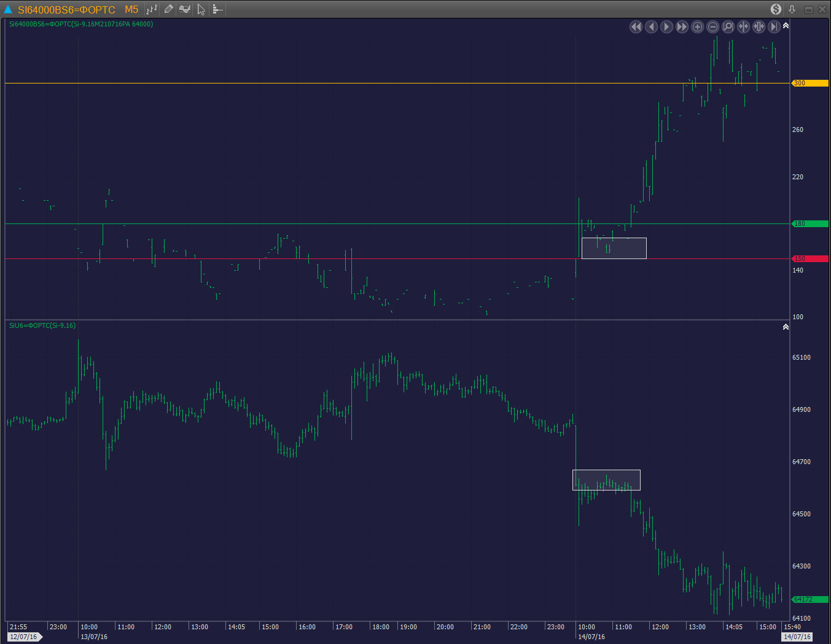
Task: Click the 21:55 time axis label
Action: (x=18, y=627)
